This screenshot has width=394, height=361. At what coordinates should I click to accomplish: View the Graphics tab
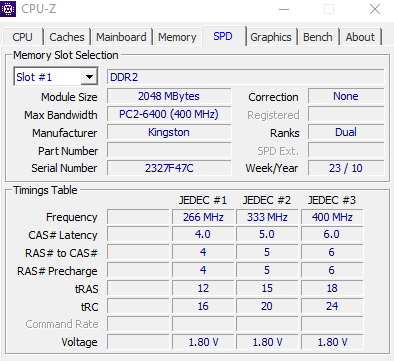point(271,37)
